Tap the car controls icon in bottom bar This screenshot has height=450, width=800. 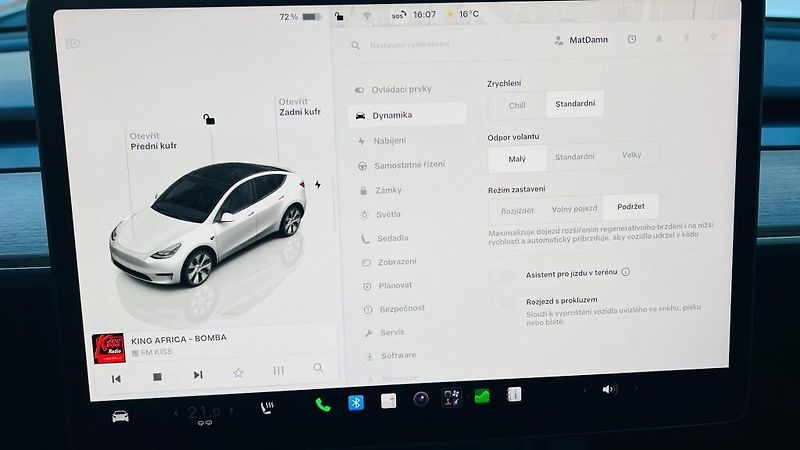[x=120, y=417]
